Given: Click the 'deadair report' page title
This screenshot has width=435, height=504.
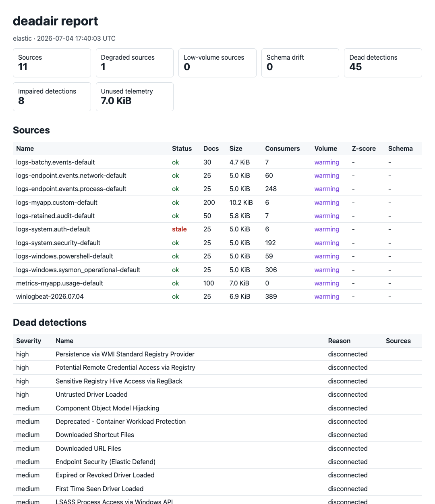Looking at the screenshot, I should click(55, 21).
